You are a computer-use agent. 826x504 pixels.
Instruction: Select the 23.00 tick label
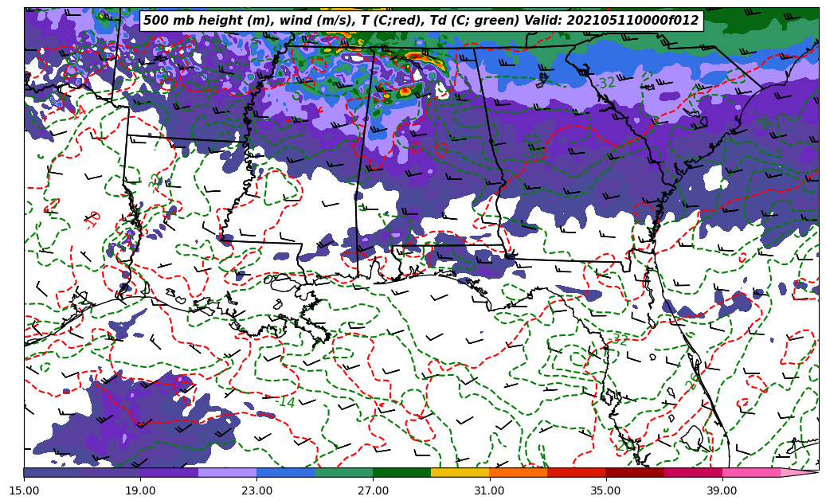click(x=256, y=490)
